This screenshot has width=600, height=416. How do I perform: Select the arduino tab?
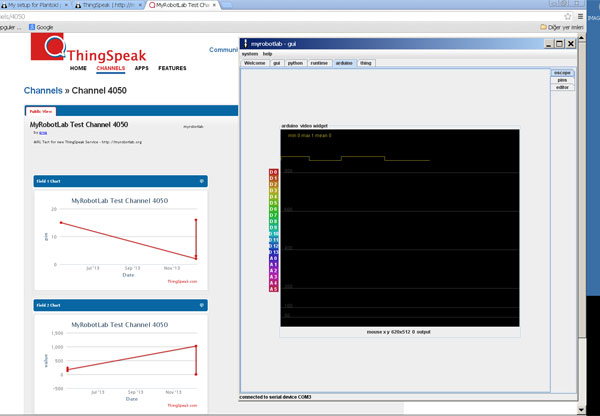[x=344, y=63]
